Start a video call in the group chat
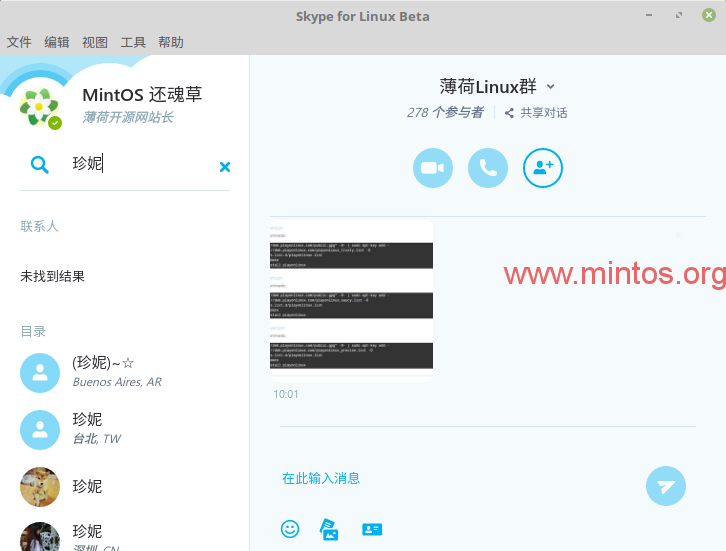 pos(432,168)
